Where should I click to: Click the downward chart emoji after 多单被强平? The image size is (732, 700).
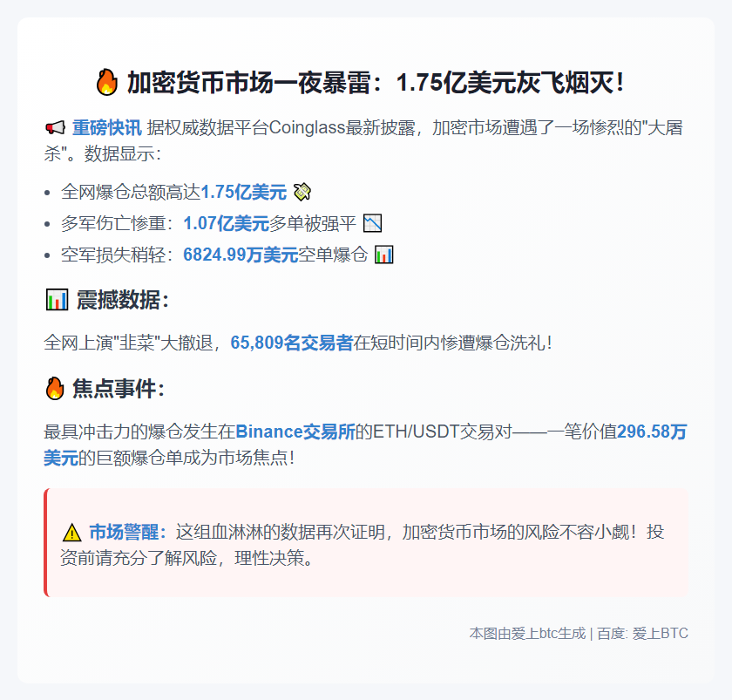click(x=373, y=223)
